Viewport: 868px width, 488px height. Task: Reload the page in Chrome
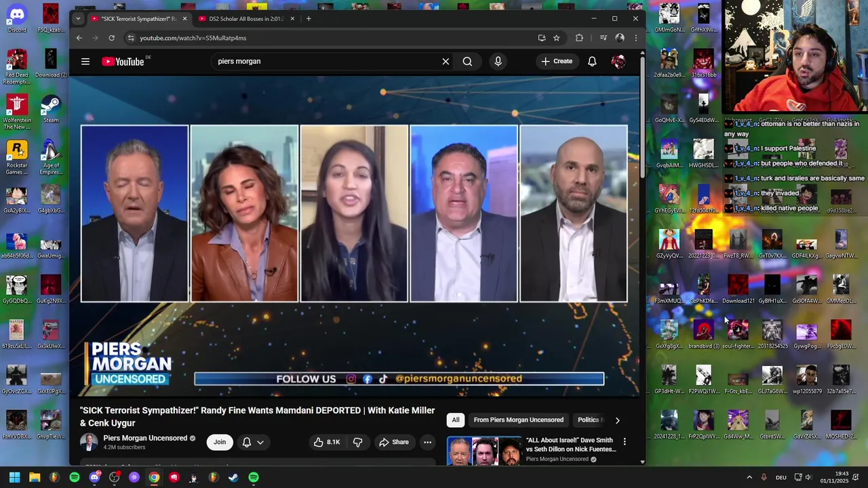(x=111, y=38)
